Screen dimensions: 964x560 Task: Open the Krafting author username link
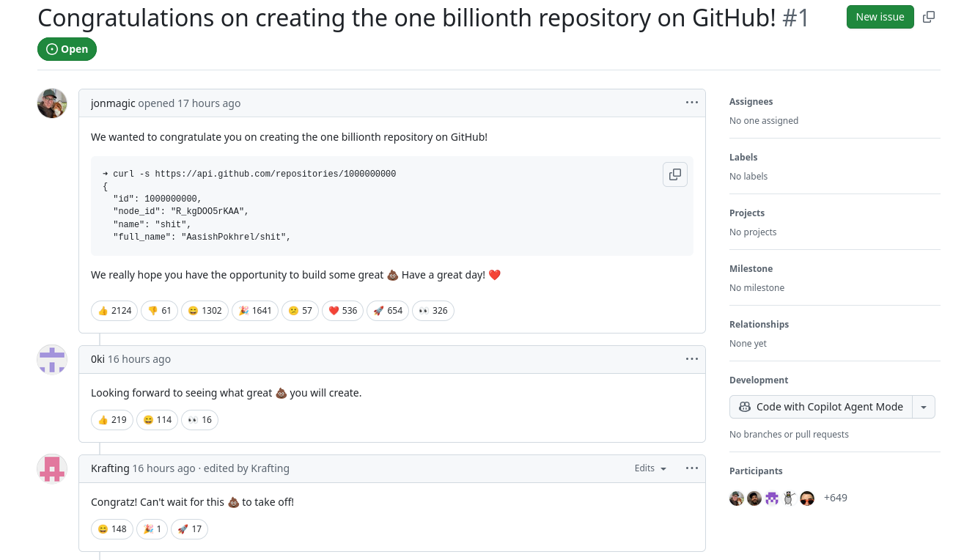tap(110, 468)
